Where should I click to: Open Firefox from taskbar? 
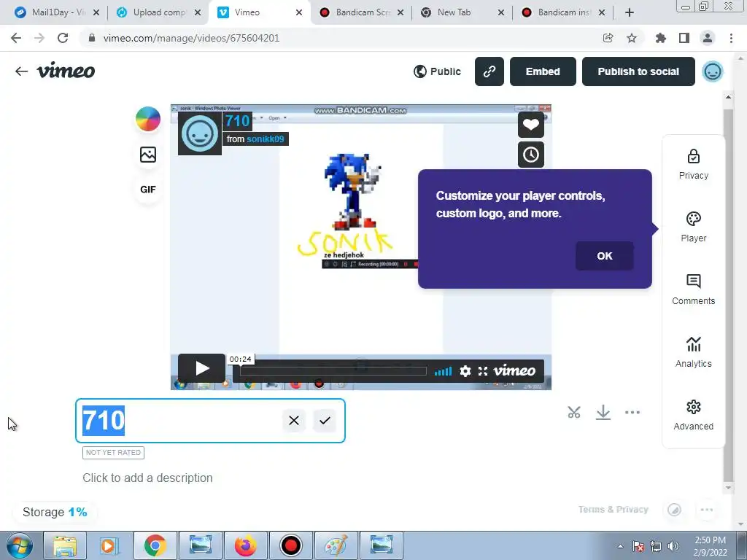[x=245, y=545]
